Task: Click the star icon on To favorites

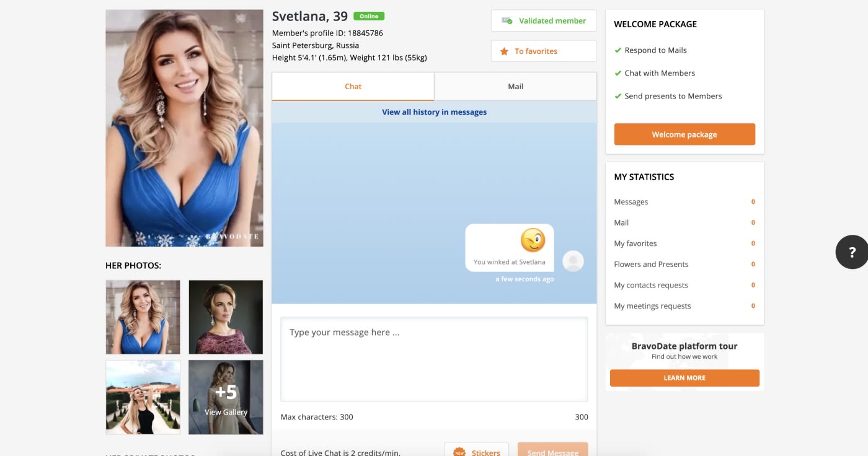Action: click(504, 51)
